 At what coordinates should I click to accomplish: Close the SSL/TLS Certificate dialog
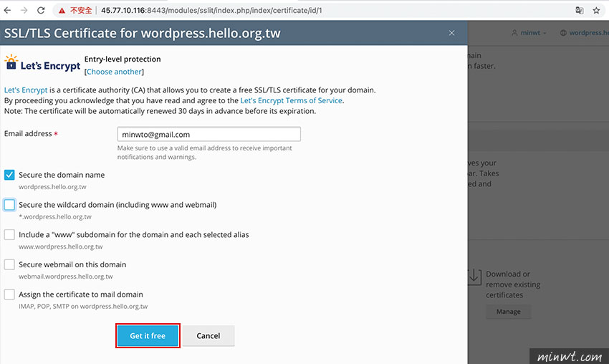[451, 33]
